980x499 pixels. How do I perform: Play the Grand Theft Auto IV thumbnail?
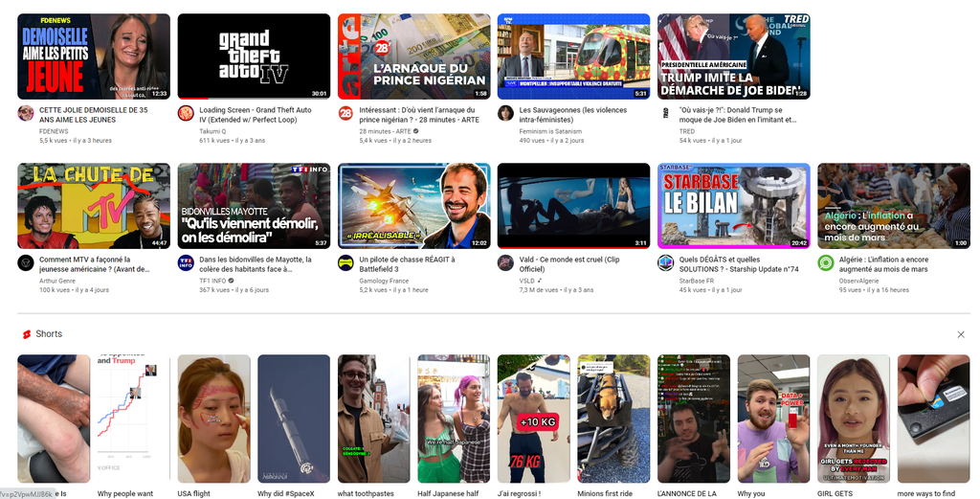[254, 57]
